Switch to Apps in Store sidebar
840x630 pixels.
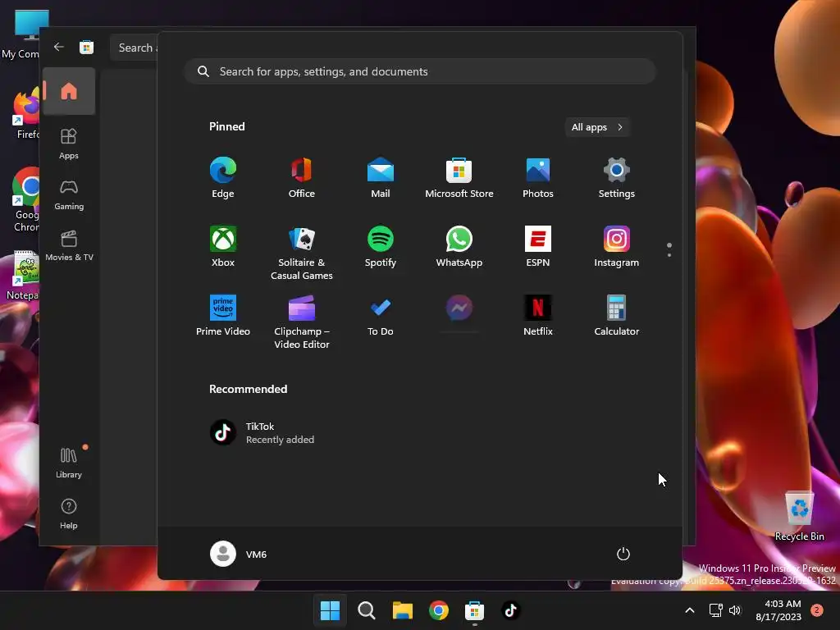(x=69, y=144)
